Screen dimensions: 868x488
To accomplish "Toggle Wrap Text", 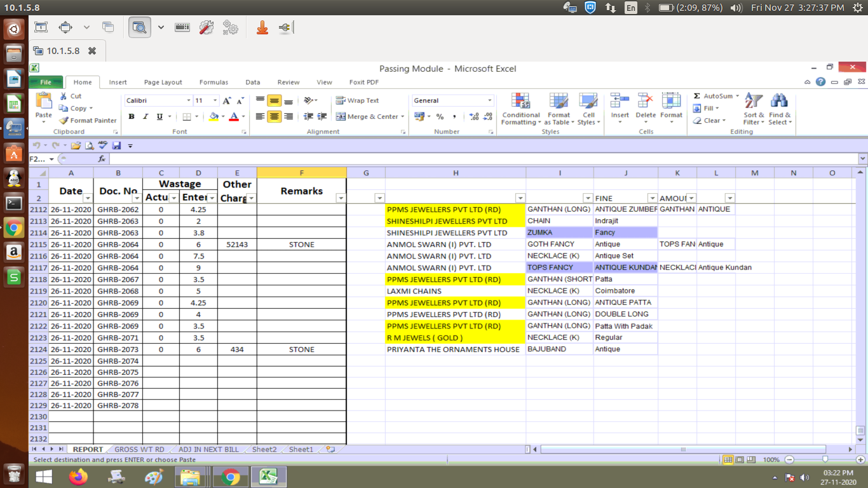I will tap(358, 100).
